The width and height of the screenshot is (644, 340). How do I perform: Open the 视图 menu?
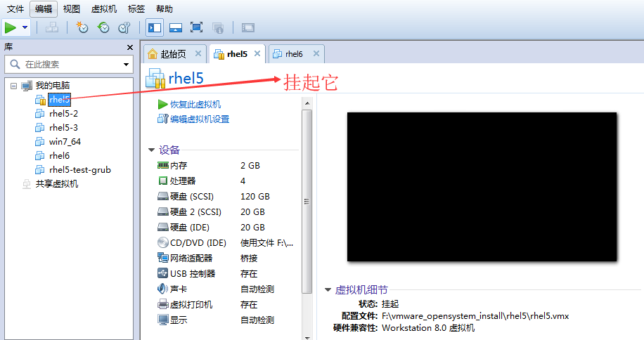pos(72,8)
